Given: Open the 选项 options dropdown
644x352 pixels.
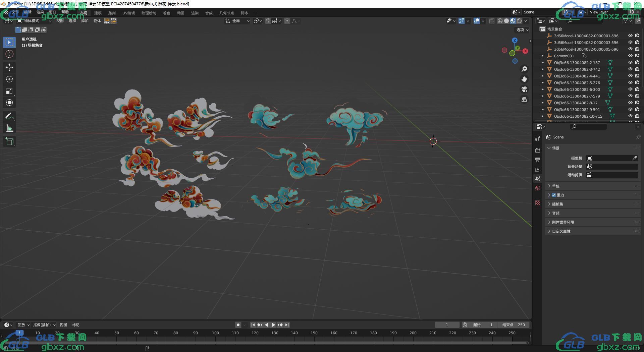Looking at the screenshot, I should (x=522, y=30).
